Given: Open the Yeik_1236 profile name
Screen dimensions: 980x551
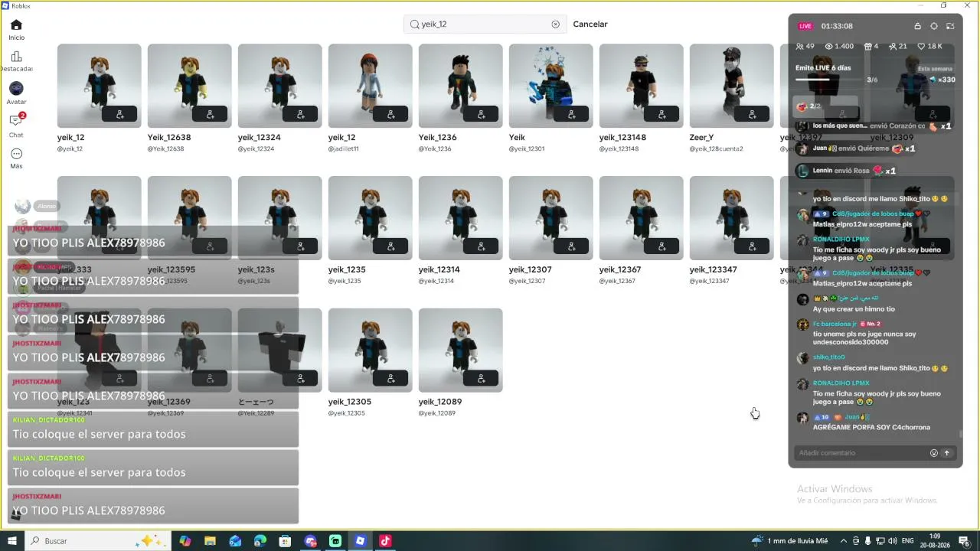Looking at the screenshot, I should (x=437, y=138).
